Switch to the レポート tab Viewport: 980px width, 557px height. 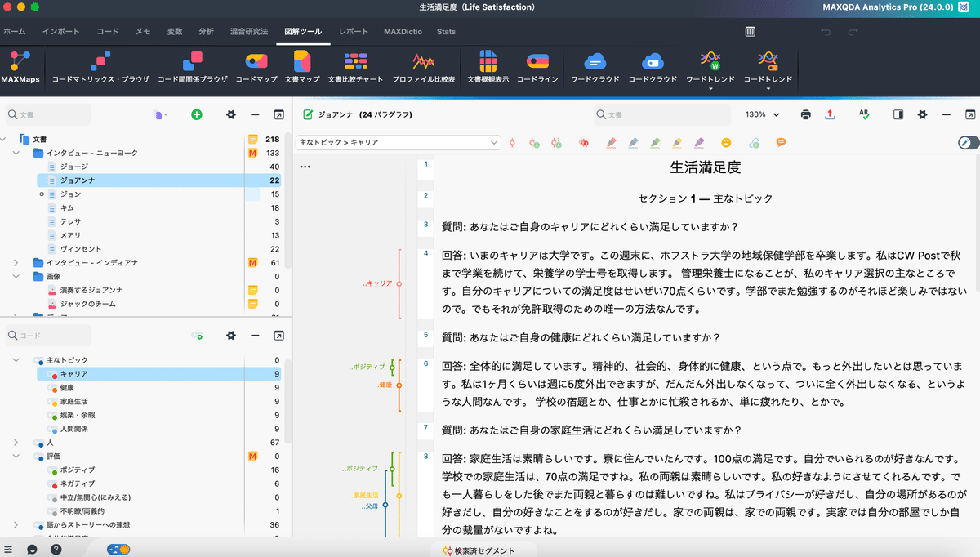point(354,32)
